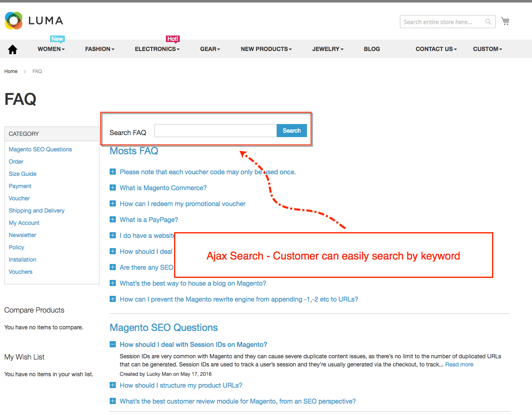The height and width of the screenshot is (415, 532).
Task: Click Home in the breadcrumb trail
Action: coord(11,71)
